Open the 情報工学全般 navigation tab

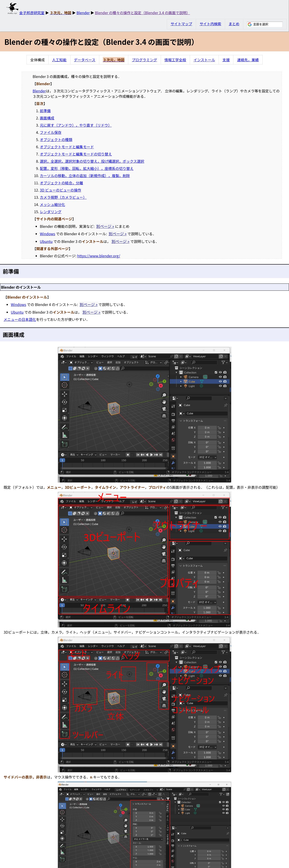175,60
